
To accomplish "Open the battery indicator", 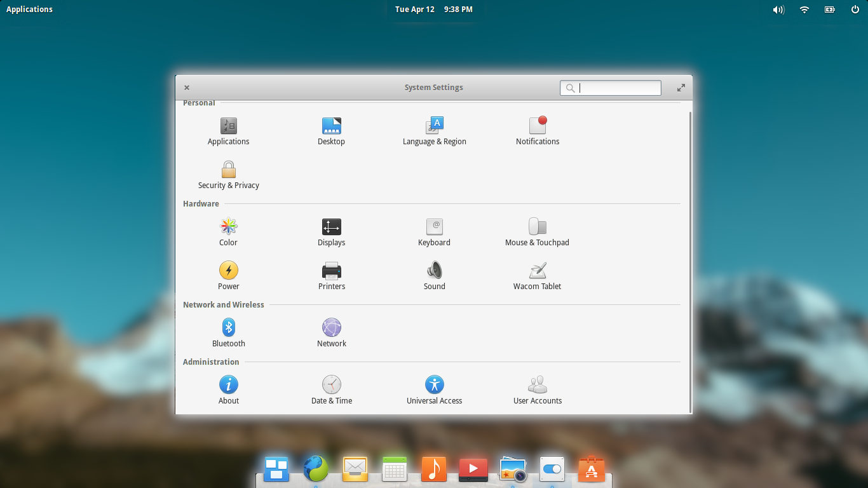I will (830, 10).
